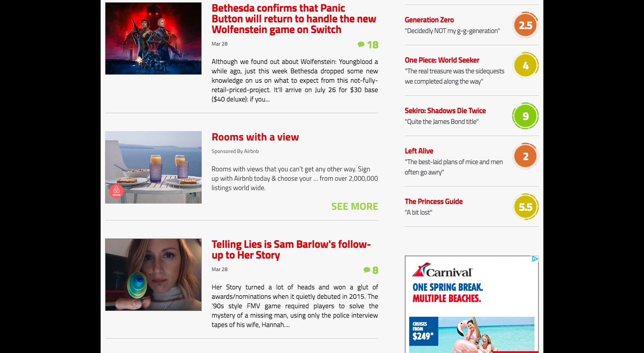
Task: Click the 5.5 score badge for Princess Guide
Action: 525,207
